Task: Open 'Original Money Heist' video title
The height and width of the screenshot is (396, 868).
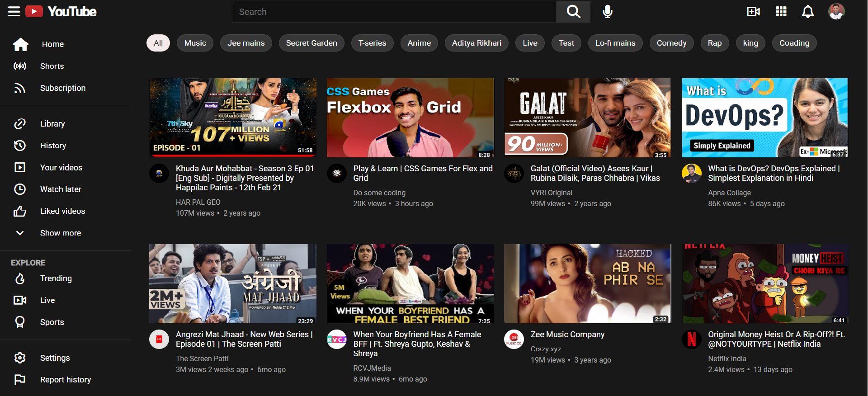Action: 776,339
